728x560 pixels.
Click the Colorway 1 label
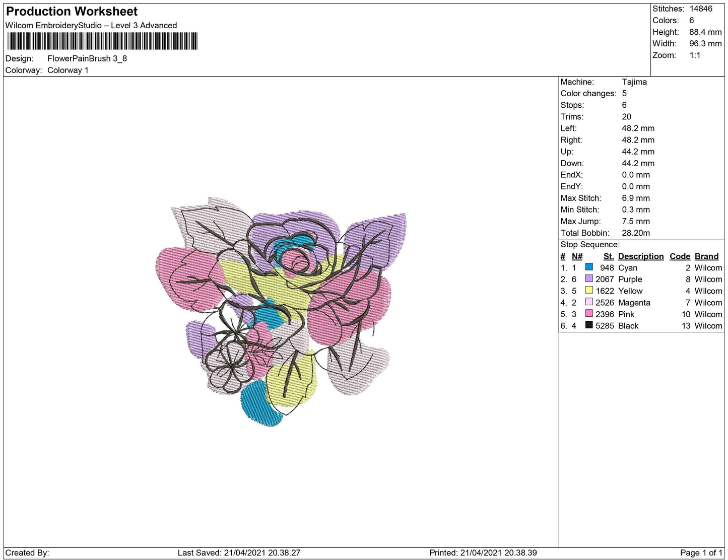click(68, 70)
